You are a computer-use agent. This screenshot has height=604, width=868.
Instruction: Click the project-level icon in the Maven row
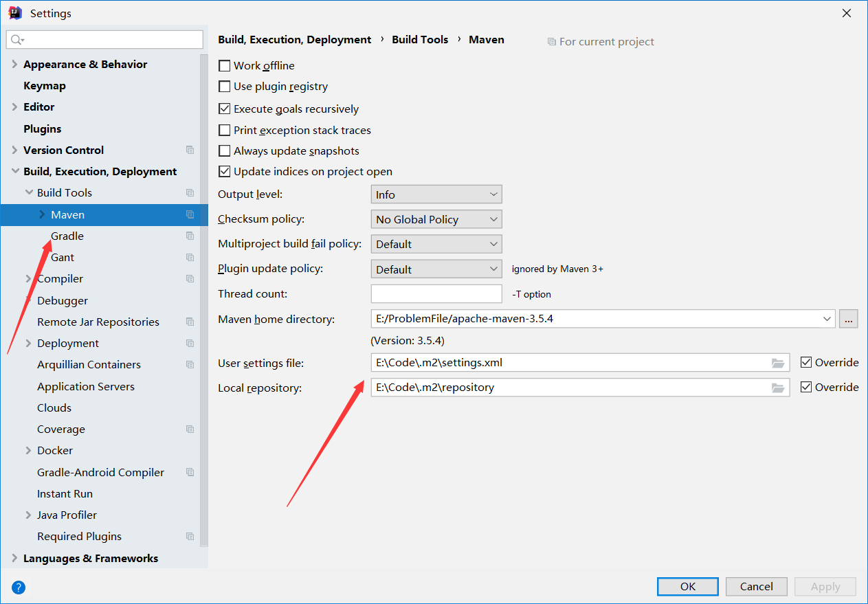pos(190,214)
